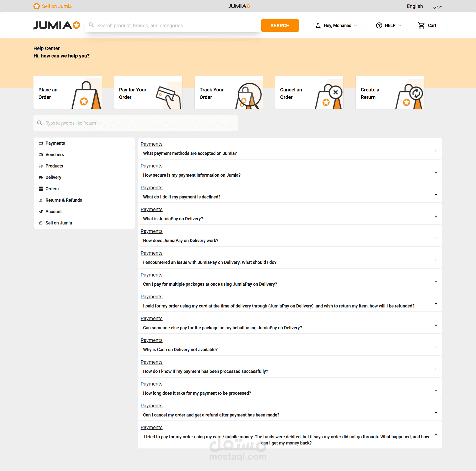The width and height of the screenshot is (476, 471).
Task: Click the Jumia logo in the header
Action: point(57,25)
